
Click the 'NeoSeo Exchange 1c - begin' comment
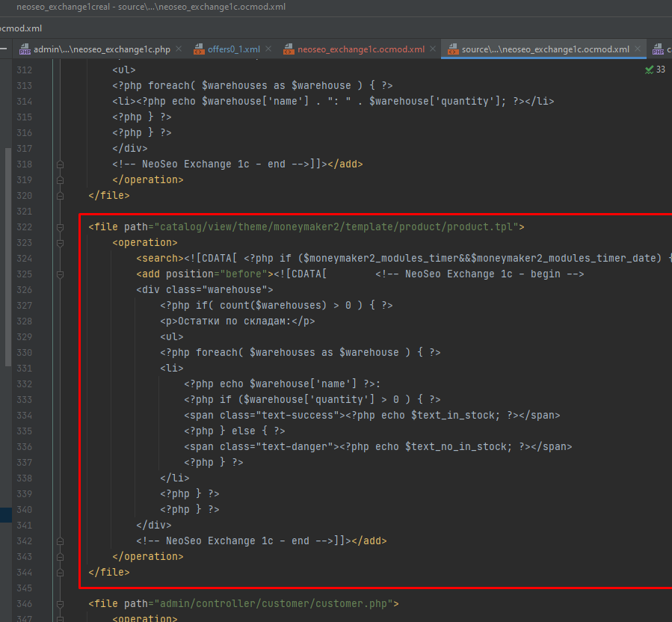coord(480,274)
